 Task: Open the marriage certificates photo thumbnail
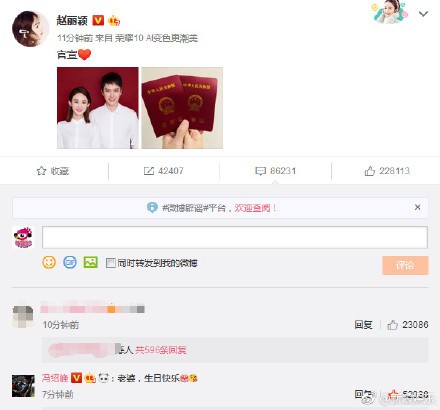[x=182, y=108]
